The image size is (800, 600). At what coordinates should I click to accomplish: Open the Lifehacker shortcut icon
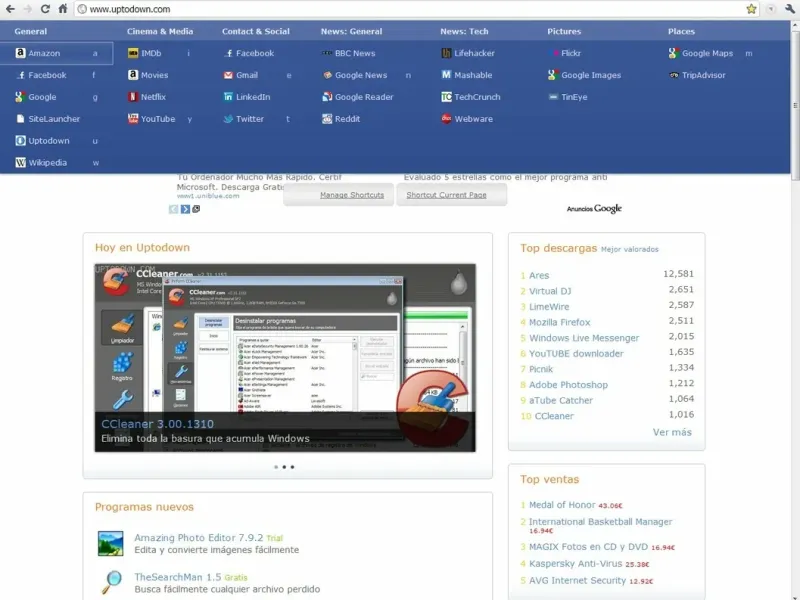tap(446, 53)
